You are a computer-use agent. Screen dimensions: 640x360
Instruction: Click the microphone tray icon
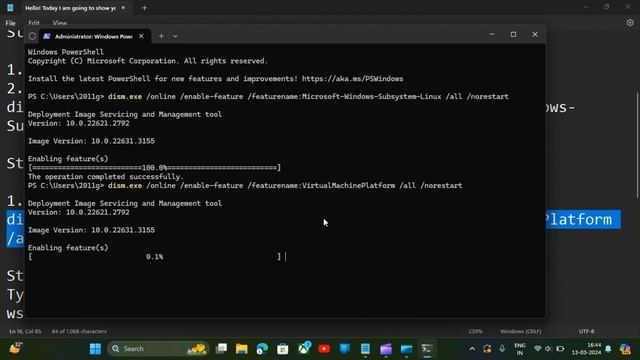pyautogui.click(x=502, y=349)
